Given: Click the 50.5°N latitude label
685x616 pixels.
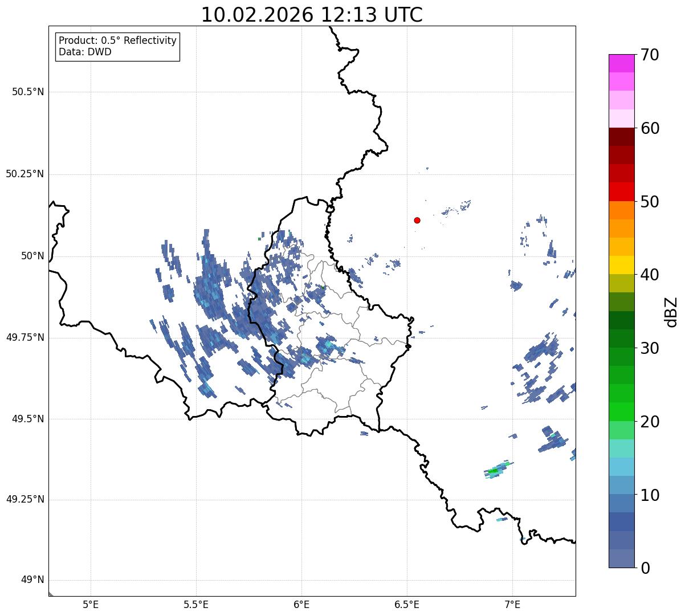Looking at the screenshot, I should (28, 92).
